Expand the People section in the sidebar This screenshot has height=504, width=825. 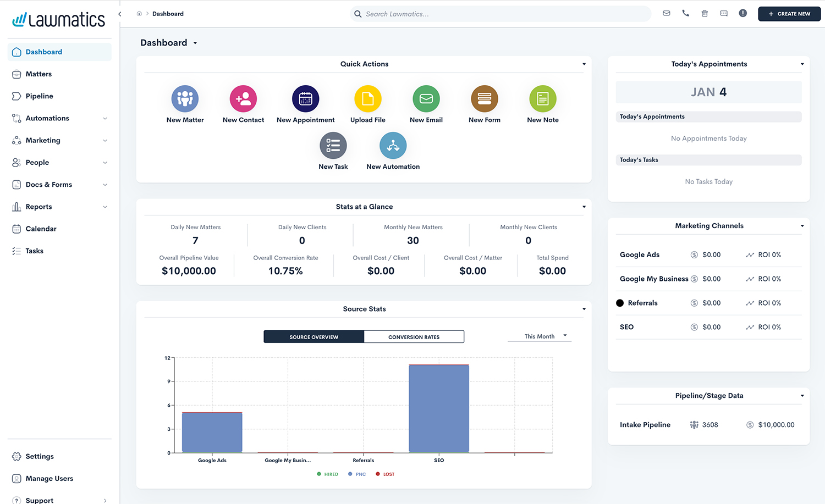pyautogui.click(x=59, y=162)
